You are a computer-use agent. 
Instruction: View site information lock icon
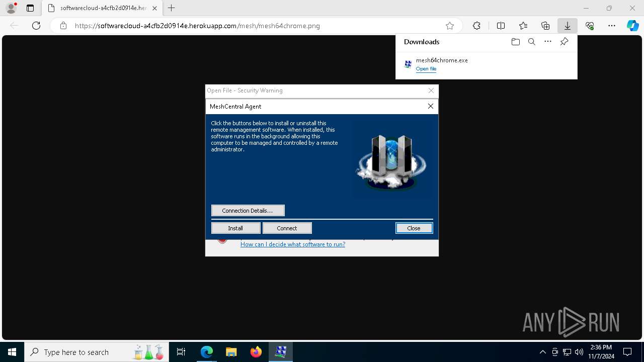pos(63,26)
